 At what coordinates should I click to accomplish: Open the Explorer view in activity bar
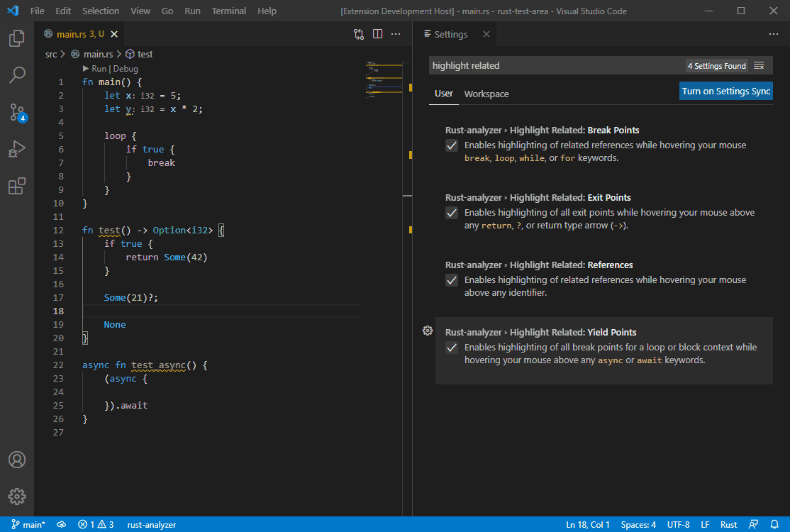[x=17, y=38]
